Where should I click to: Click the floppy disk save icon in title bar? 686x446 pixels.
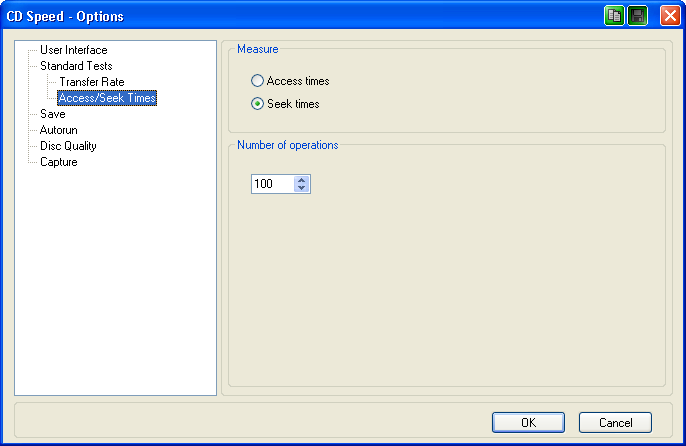tap(637, 16)
